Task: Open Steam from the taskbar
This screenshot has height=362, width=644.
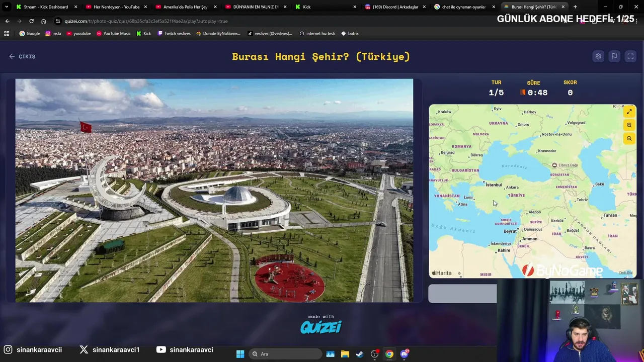Action: [x=360, y=354]
